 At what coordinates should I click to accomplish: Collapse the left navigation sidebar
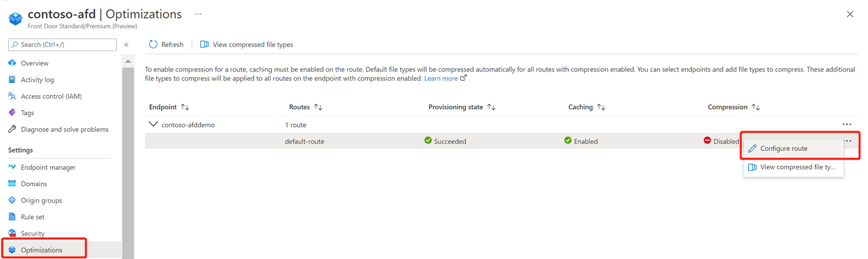pyautogui.click(x=126, y=45)
